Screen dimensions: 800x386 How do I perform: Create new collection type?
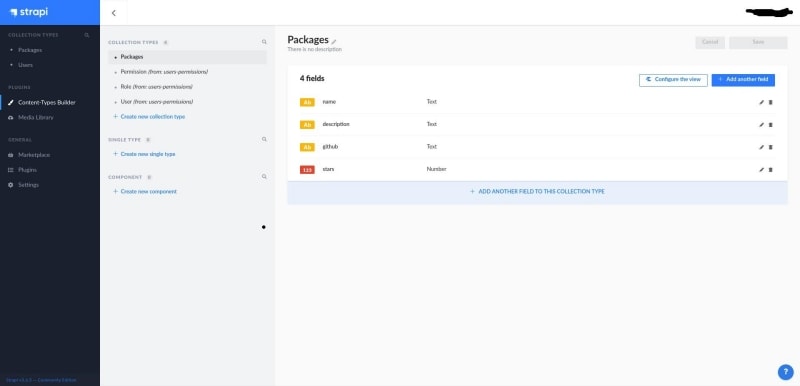click(149, 117)
